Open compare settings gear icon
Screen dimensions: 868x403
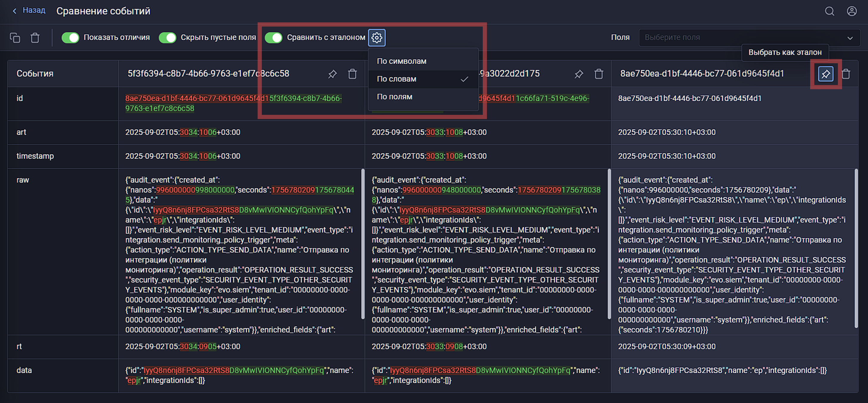(x=376, y=37)
